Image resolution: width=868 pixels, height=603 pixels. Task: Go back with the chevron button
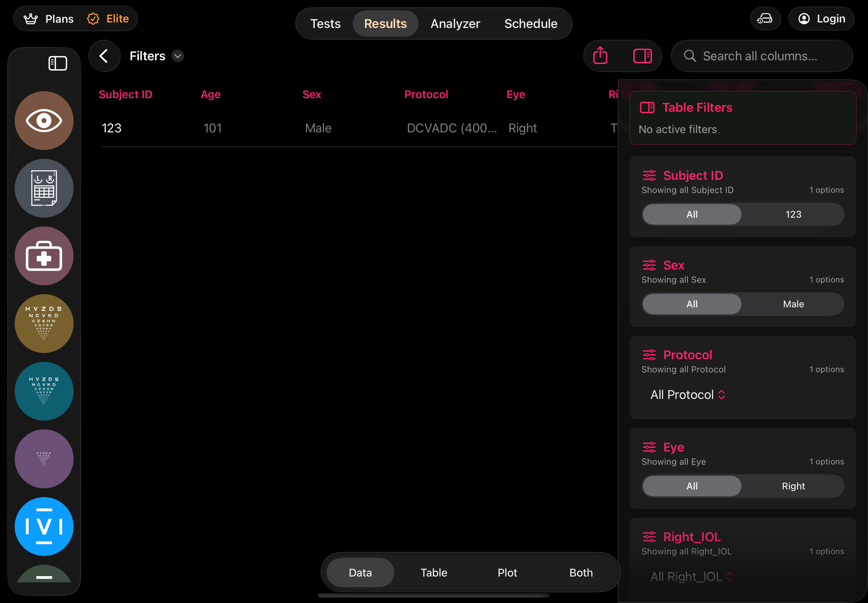pos(104,56)
